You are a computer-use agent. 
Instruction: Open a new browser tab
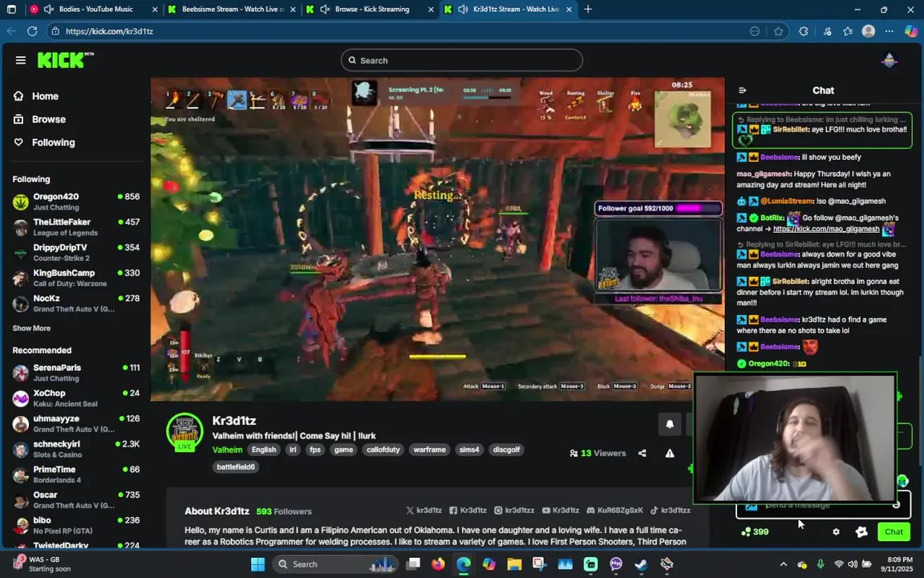point(587,9)
